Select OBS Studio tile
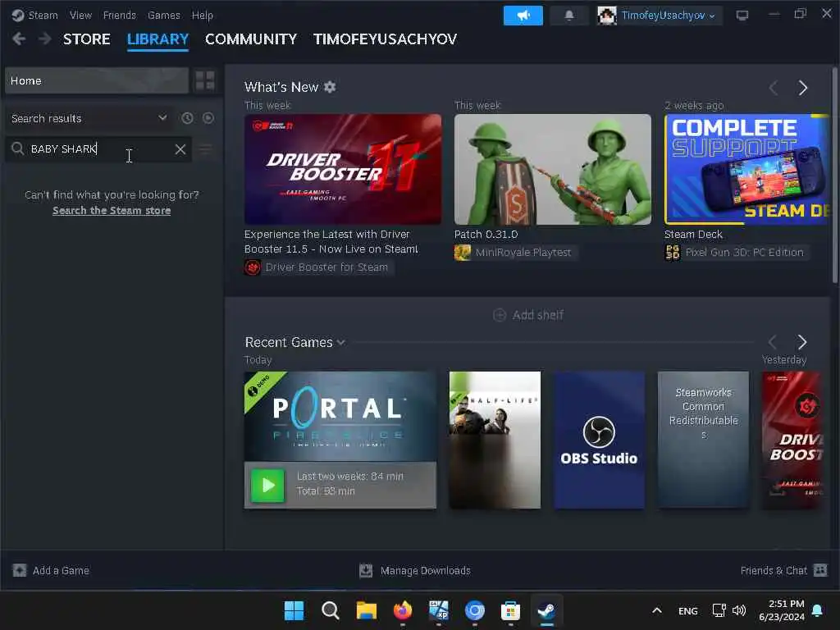Viewport: 840px width, 630px height. click(599, 440)
